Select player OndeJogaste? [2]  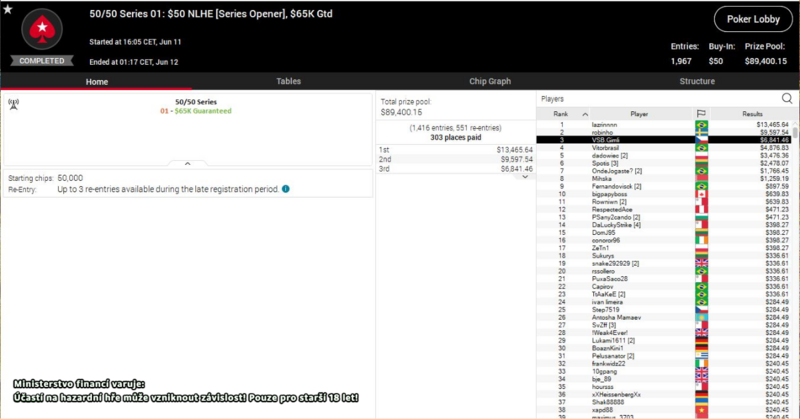point(617,171)
